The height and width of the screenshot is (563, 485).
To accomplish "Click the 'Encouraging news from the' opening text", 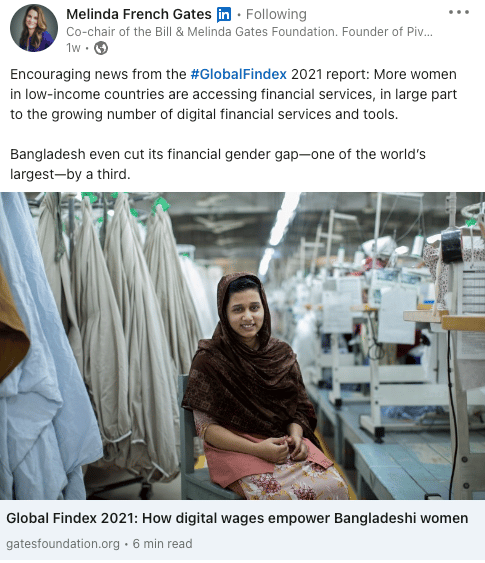I will [98, 74].
